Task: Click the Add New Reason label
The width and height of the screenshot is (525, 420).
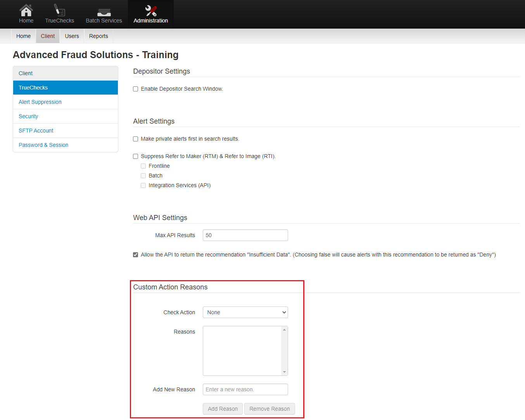Action: [174, 389]
